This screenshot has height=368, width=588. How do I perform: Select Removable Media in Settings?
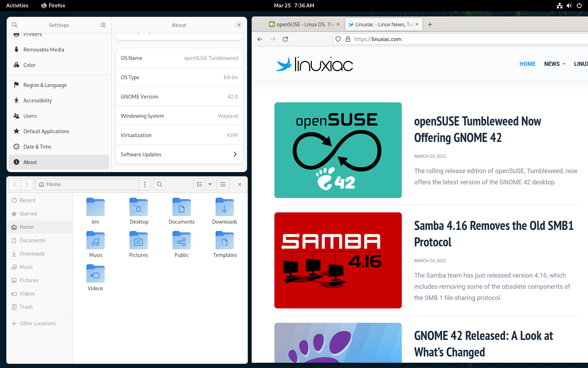coord(59,50)
